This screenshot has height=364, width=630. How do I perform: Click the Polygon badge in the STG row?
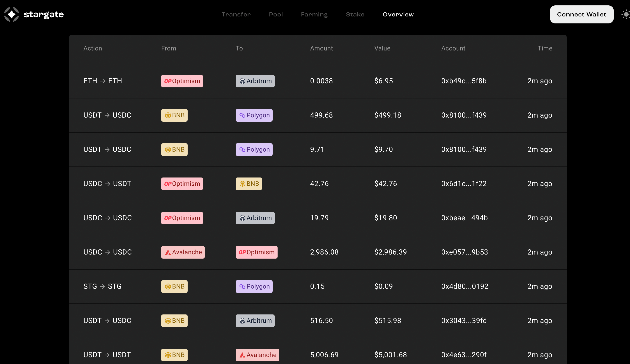254,286
